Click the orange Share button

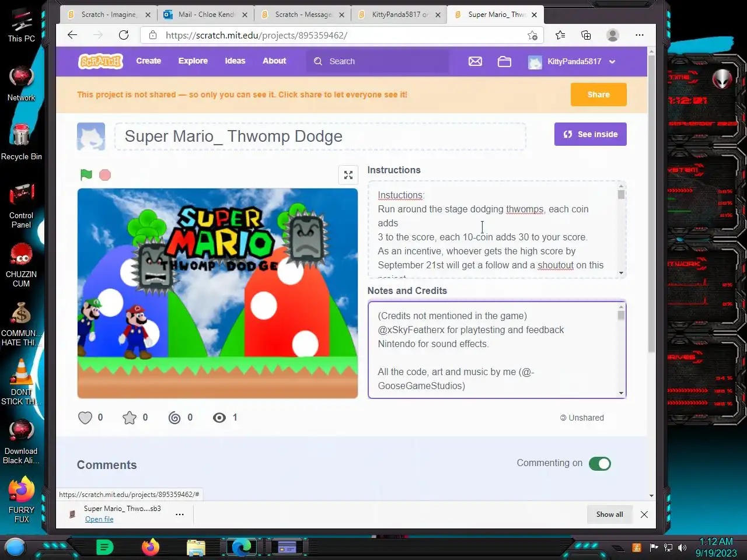[599, 94]
